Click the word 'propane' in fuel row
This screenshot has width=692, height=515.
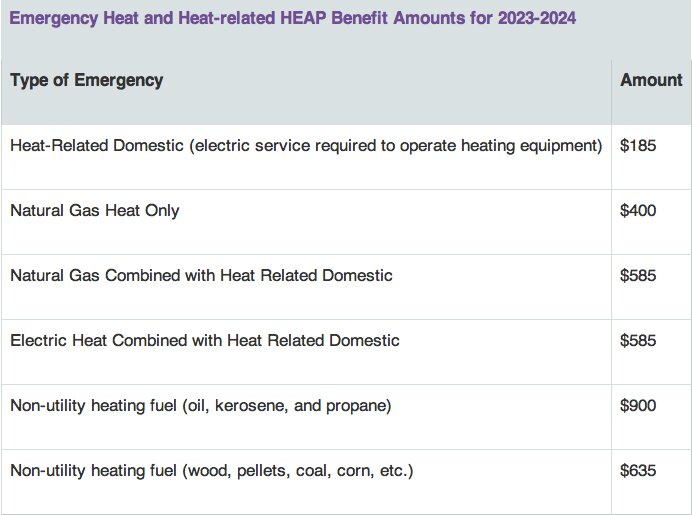[359, 406]
